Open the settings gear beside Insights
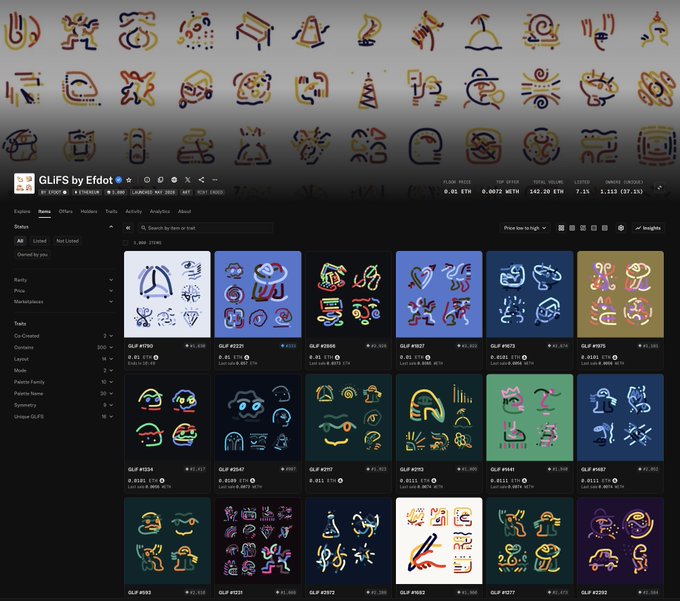The height and width of the screenshot is (601, 680). 621,228
